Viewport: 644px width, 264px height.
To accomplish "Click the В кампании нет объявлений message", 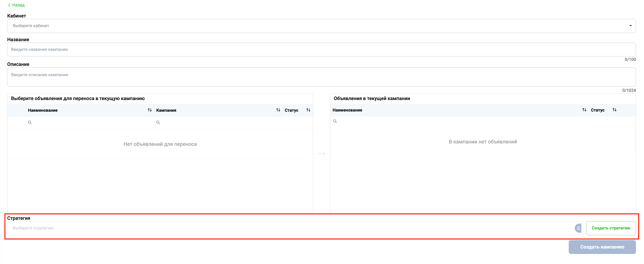I will point(483,142).
